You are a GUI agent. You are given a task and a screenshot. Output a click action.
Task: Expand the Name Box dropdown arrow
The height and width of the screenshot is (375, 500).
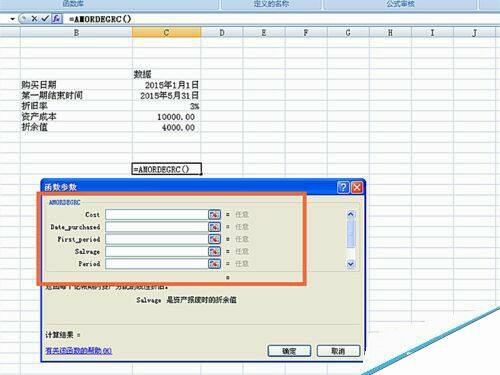coord(13,19)
